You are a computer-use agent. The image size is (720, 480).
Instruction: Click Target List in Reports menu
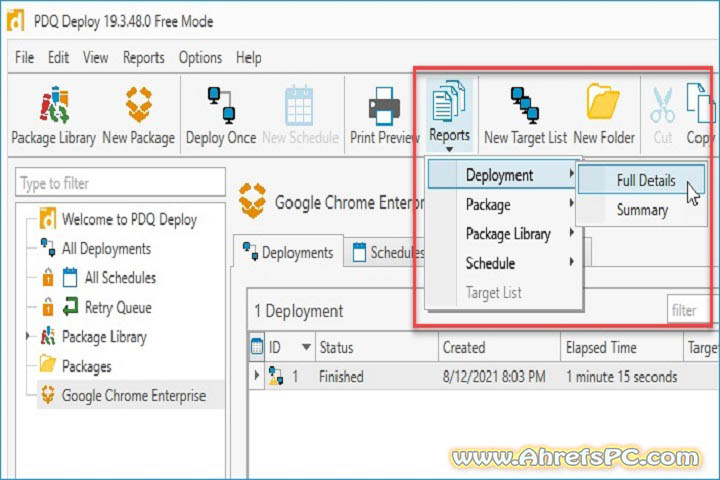pos(506,293)
